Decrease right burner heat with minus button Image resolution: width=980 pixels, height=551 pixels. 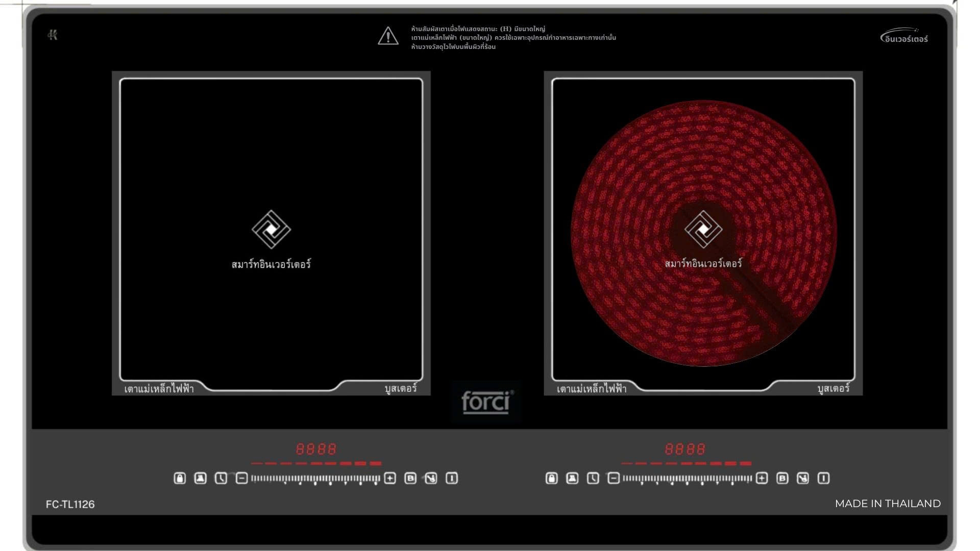tap(614, 478)
